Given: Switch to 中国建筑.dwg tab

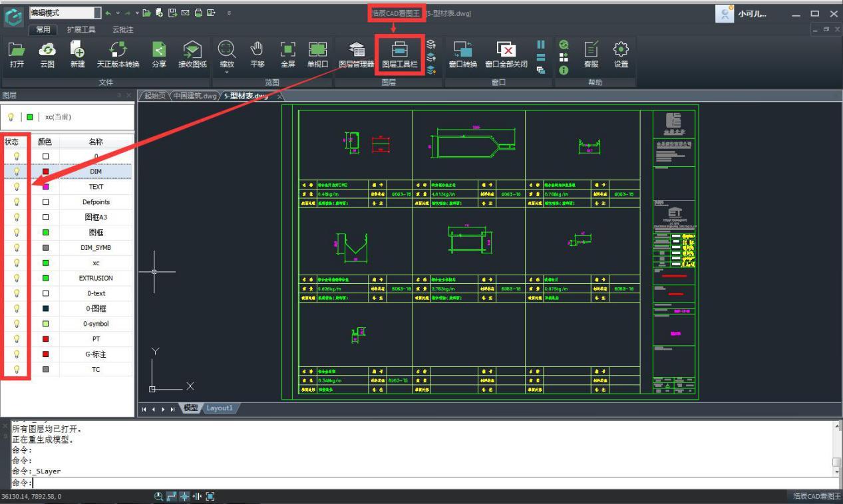Looking at the screenshot, I should pyautogui.click(x=194, y=96).
